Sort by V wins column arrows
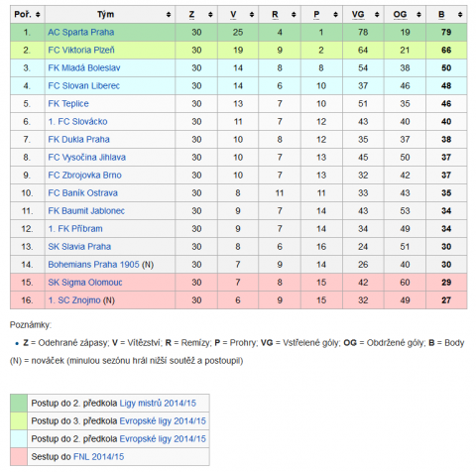Image resolution: width=476 pixels, height=472 pixels. 252,15
